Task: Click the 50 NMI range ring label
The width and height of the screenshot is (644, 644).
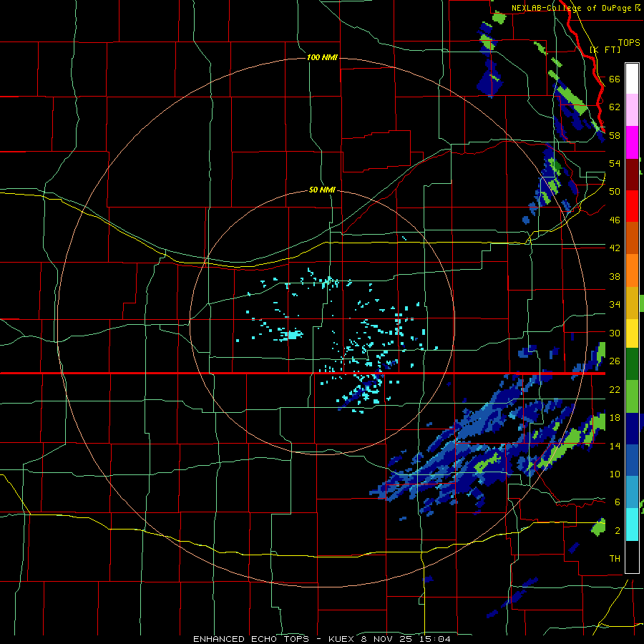Action: tap(322, 190)
